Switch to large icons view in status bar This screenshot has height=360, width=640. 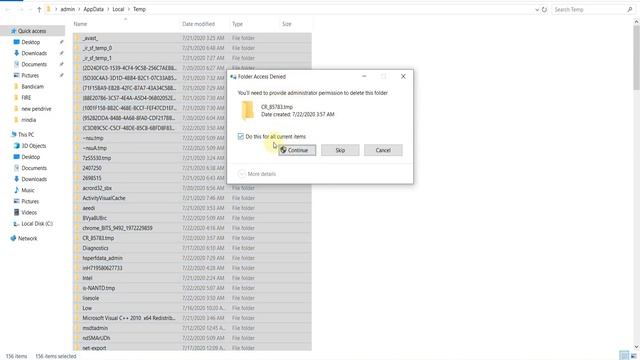click(634, 356)
